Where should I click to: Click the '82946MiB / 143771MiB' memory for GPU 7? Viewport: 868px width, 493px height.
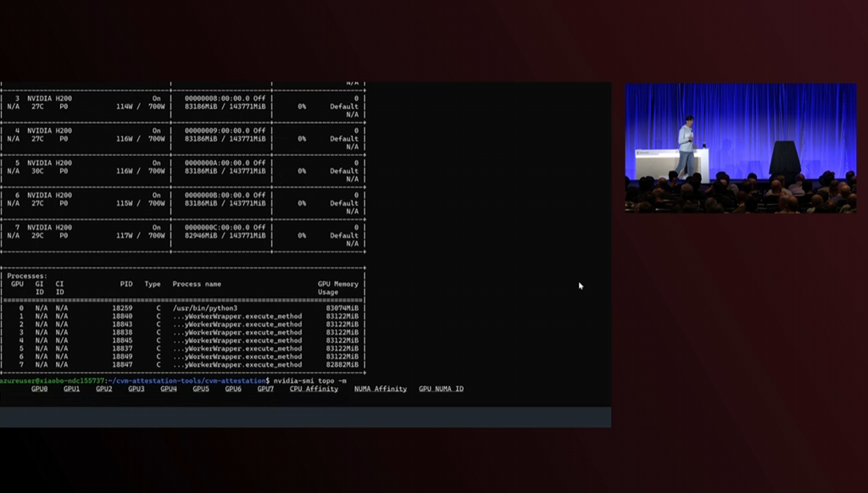(225, 235)
